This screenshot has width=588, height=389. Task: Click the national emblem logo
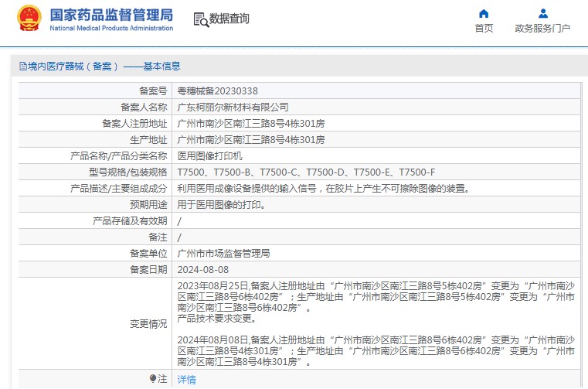pos(29,18)
